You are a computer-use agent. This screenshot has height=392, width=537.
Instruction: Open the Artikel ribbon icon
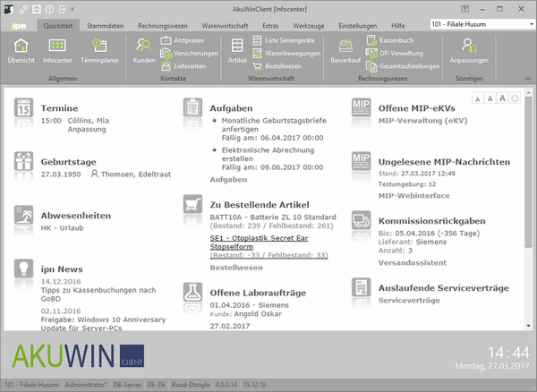click(x=237, y=51)
